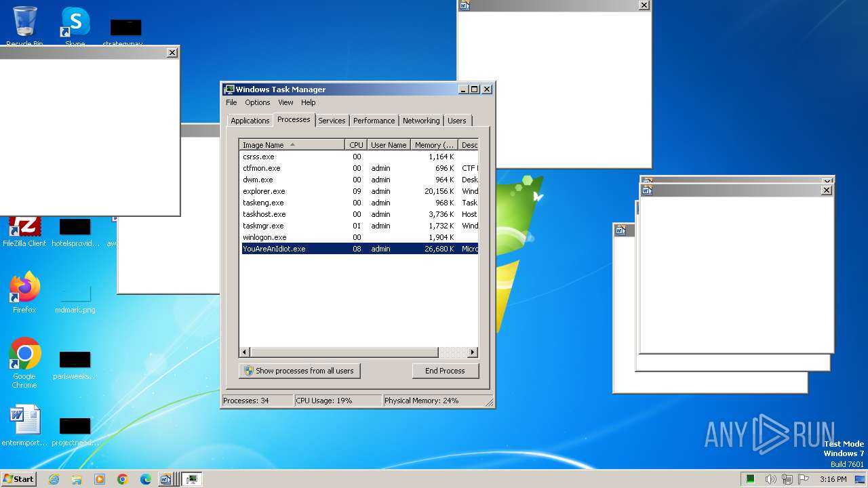Open the volume speaker tray icon
The height and width of the screenshot is (488, 868).
tap(770, 479)
